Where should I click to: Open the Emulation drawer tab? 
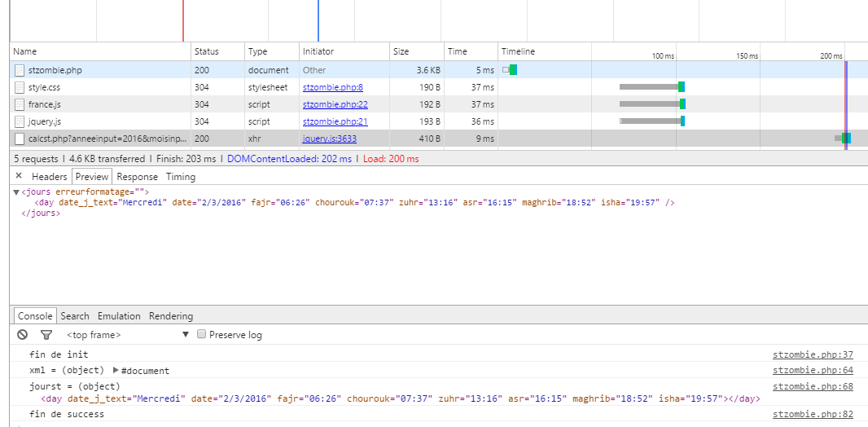tap(119, 316)
